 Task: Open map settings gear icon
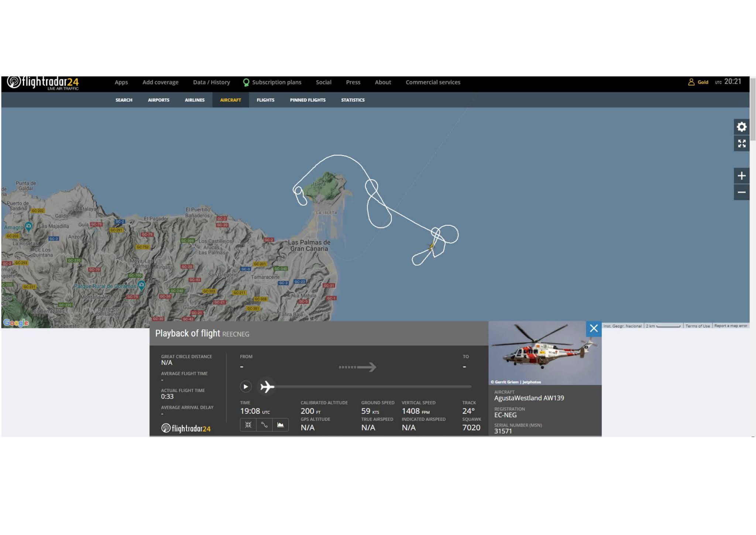coord(741,127)
